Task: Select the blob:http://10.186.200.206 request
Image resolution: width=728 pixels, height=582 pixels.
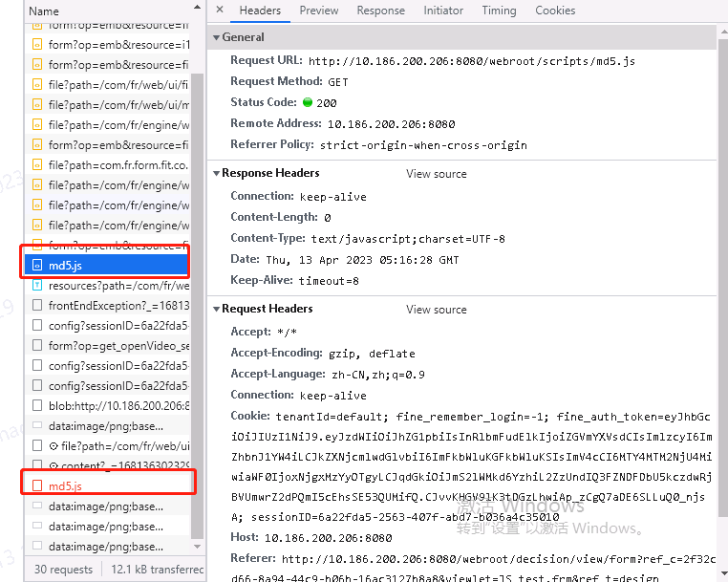Action: [108, 405]
